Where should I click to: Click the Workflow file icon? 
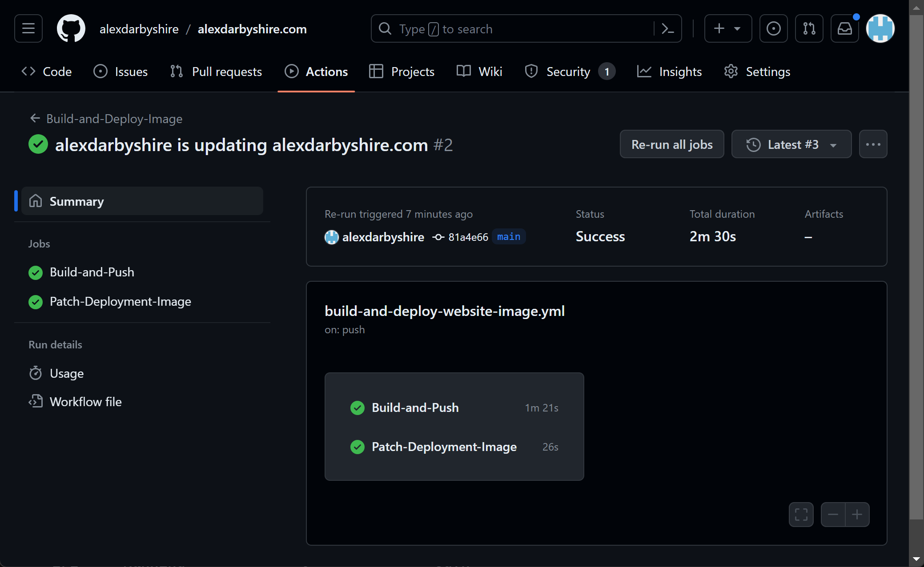coord(36,401)
